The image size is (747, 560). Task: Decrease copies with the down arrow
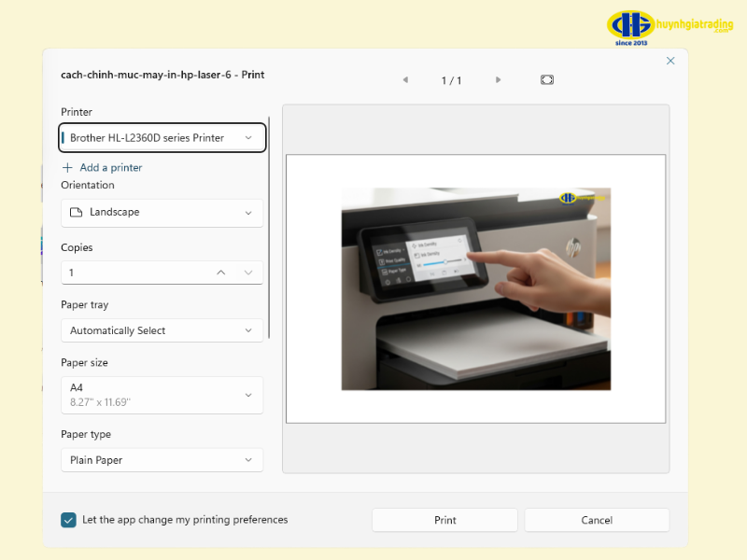point(248,273)
